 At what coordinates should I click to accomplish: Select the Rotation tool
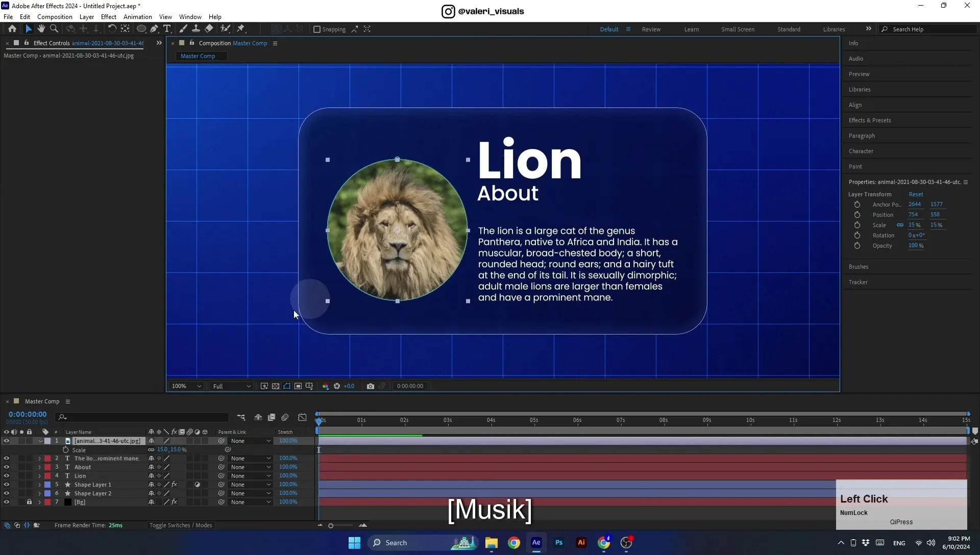[112, 29]
